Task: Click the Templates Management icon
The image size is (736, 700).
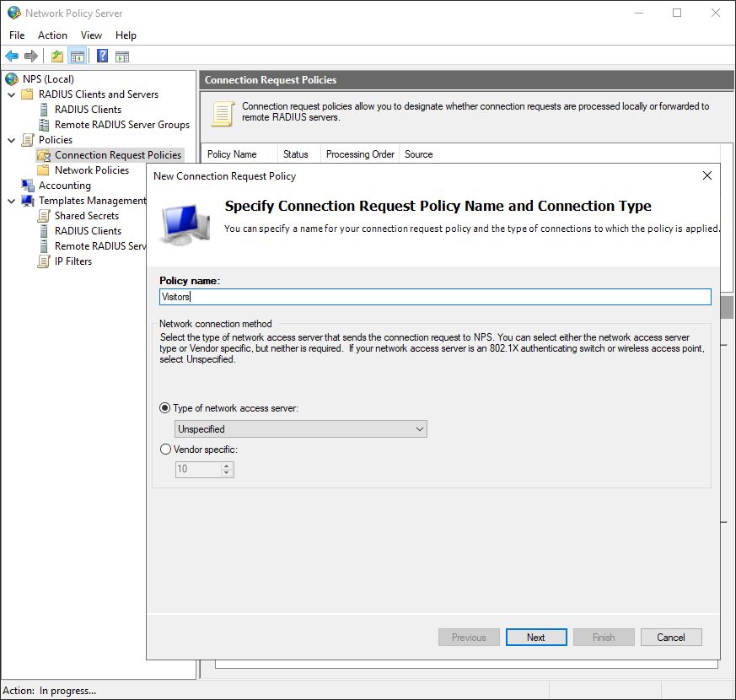Action: click(x=28, y=201)
